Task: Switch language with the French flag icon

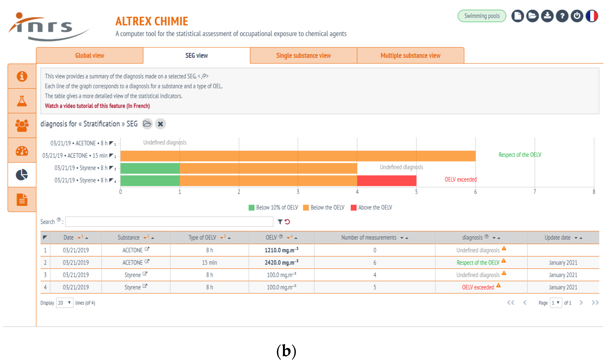Action: pyautogui.click(x=592, y=16)
